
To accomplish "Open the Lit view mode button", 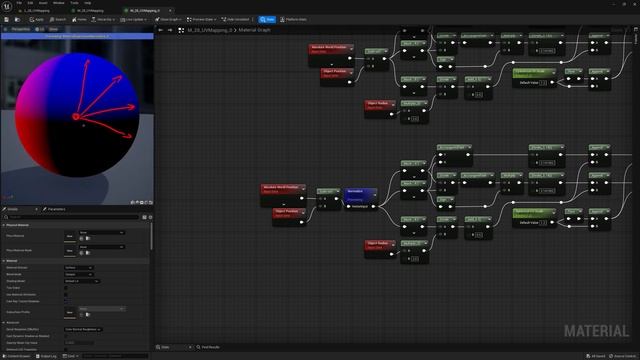I will tap(40, 29).
